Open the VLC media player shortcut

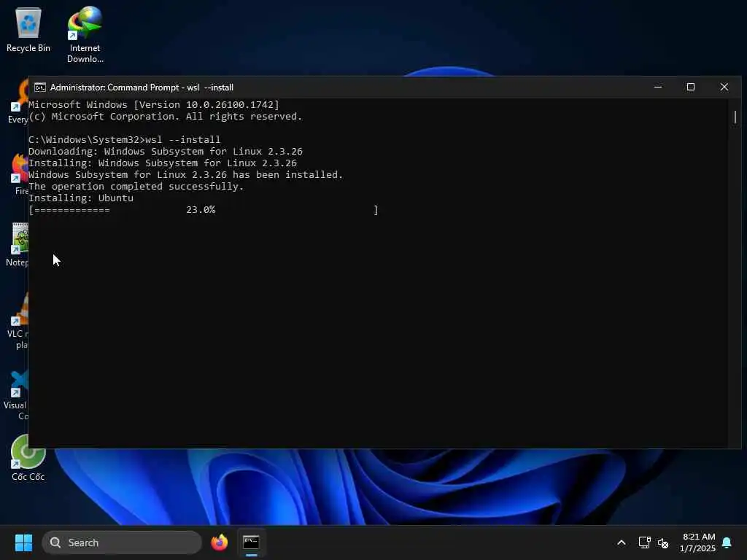(18, 322)
